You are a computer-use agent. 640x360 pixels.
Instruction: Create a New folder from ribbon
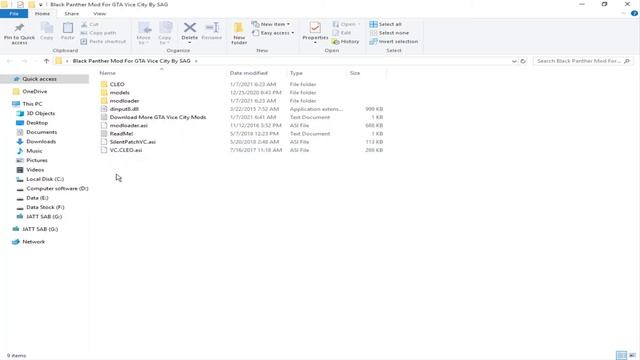click(239, 33)
